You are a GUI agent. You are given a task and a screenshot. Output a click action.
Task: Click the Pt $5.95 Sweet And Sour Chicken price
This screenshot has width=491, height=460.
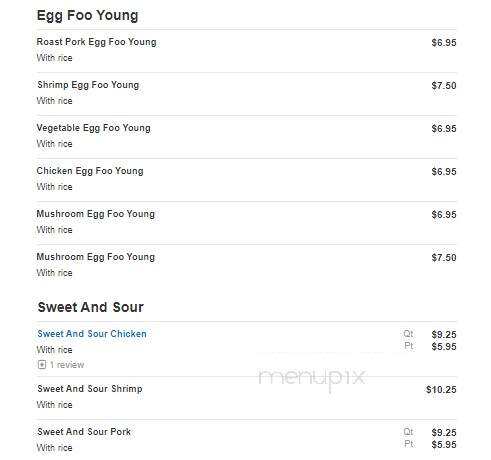click(444, 347)
